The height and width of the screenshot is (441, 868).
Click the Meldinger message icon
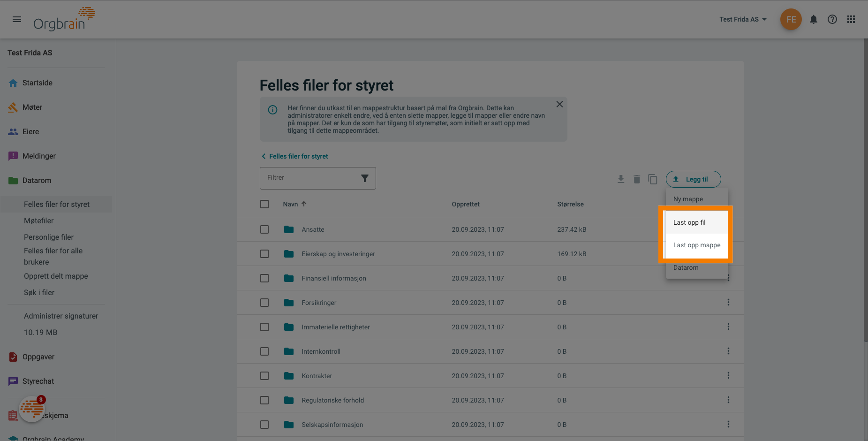pos(13,156)
